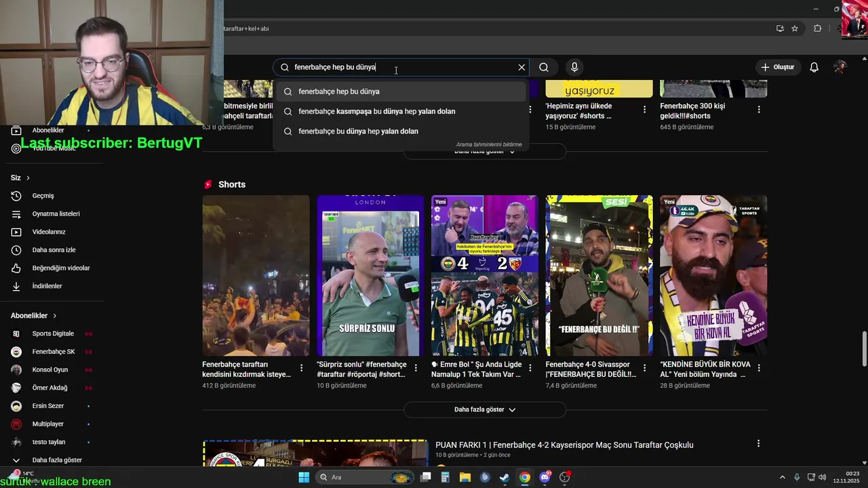Click the thumbs-up liked videos icon
This screenshot has height=488, width=868.
click(x=16, y=268)
